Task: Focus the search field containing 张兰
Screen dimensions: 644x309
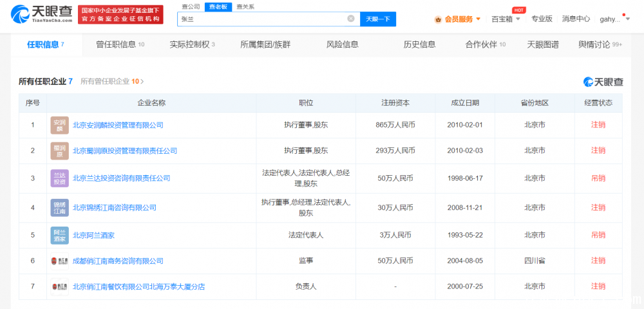Action: coord(269,19)
